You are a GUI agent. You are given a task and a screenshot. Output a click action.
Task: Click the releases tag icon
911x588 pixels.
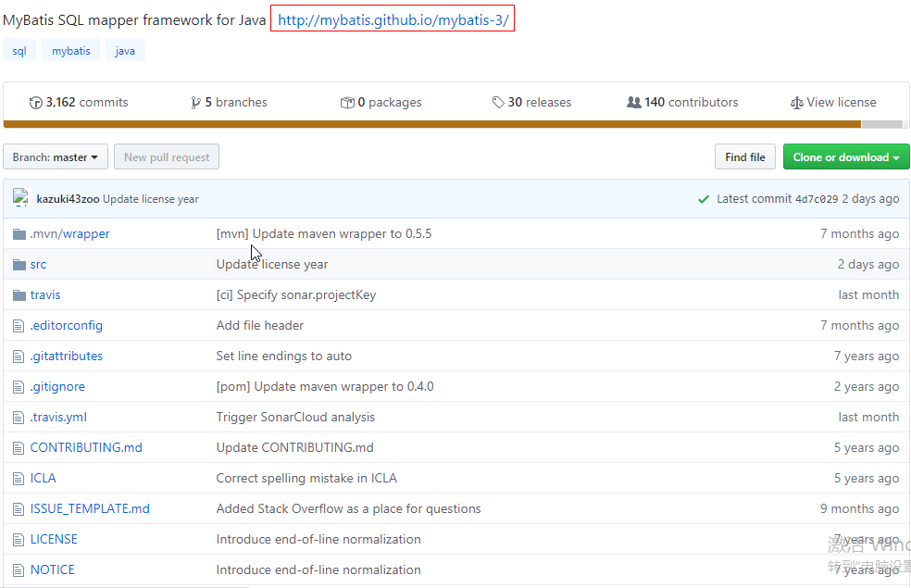click(498, 103)
